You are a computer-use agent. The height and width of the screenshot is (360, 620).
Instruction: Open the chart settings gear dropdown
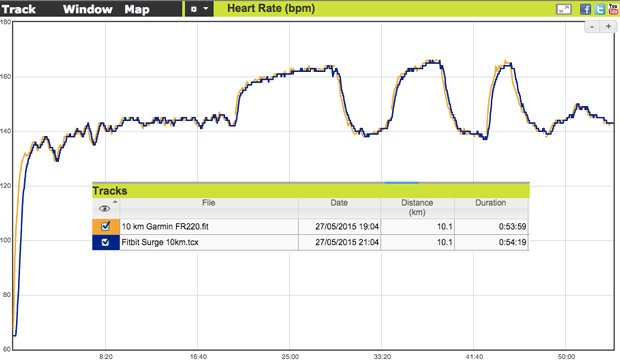click(x=199, y=9)
